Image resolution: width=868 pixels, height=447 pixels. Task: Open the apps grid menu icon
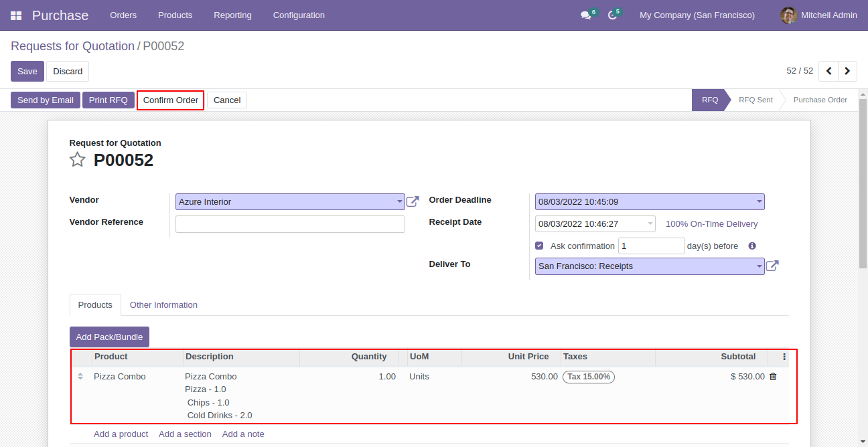(16, 15)
